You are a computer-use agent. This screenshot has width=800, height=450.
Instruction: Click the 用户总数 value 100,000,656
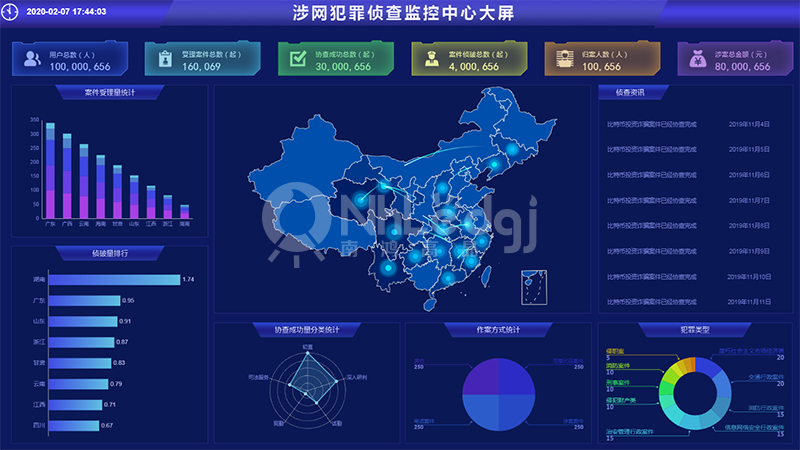point(80,67)
